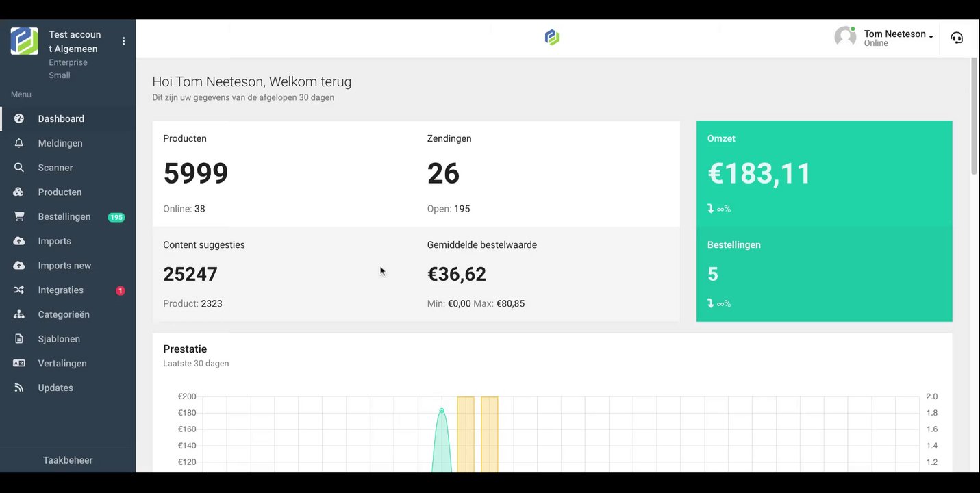980x493 pixels.
Task: Click the Omzet value €183,11
Action: point(759,174)
